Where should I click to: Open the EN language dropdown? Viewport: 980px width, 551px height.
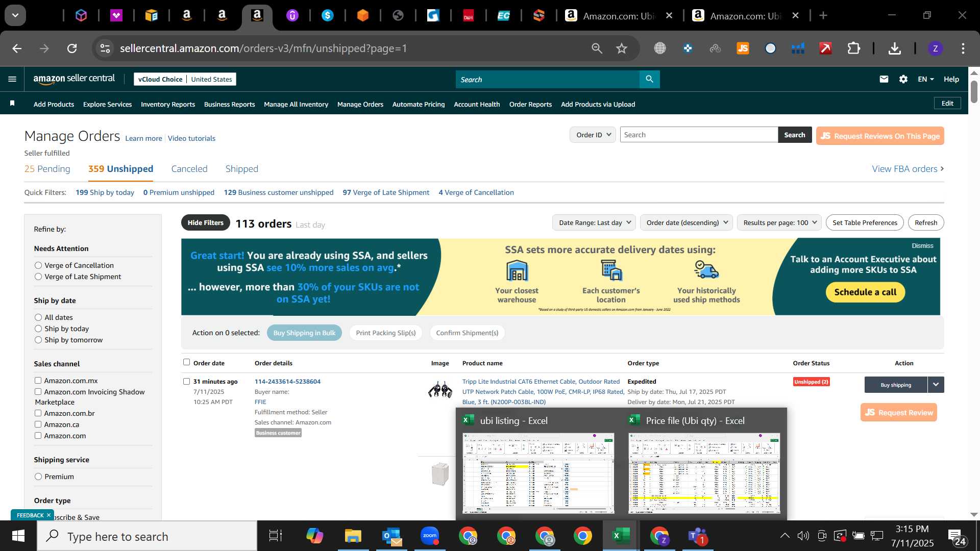[925, 79]
